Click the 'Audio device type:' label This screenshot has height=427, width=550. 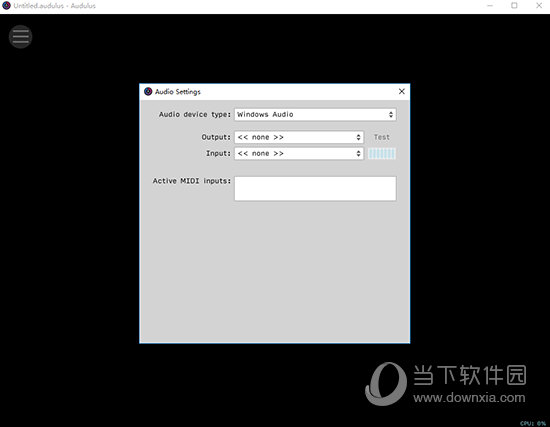195,114
